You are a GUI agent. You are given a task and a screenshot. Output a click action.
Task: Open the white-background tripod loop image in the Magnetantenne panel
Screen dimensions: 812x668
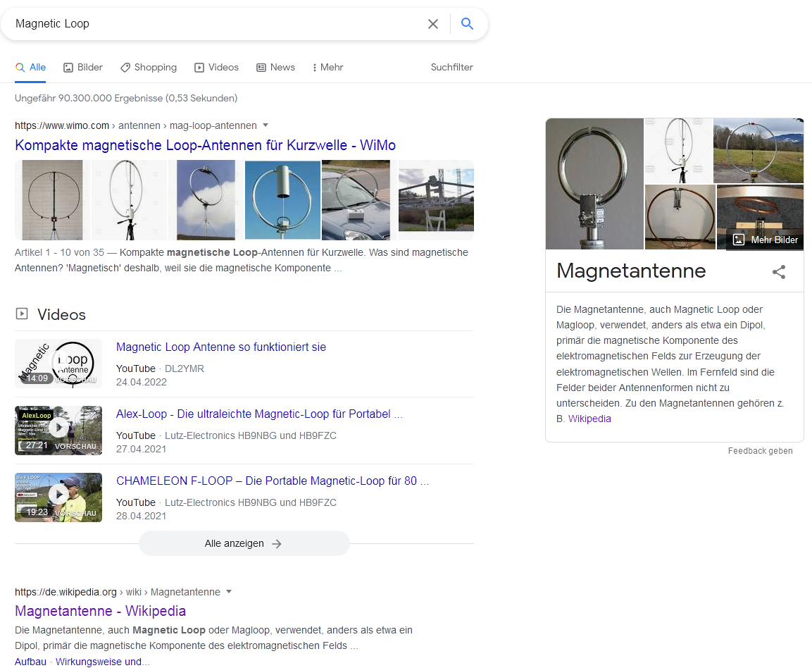678,151
